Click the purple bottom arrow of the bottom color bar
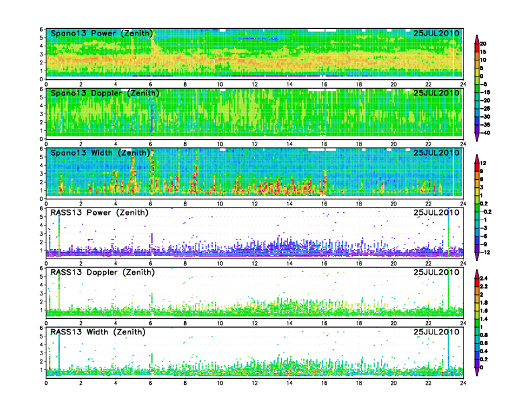Screen dimensions: 532x411 (477, 371)
